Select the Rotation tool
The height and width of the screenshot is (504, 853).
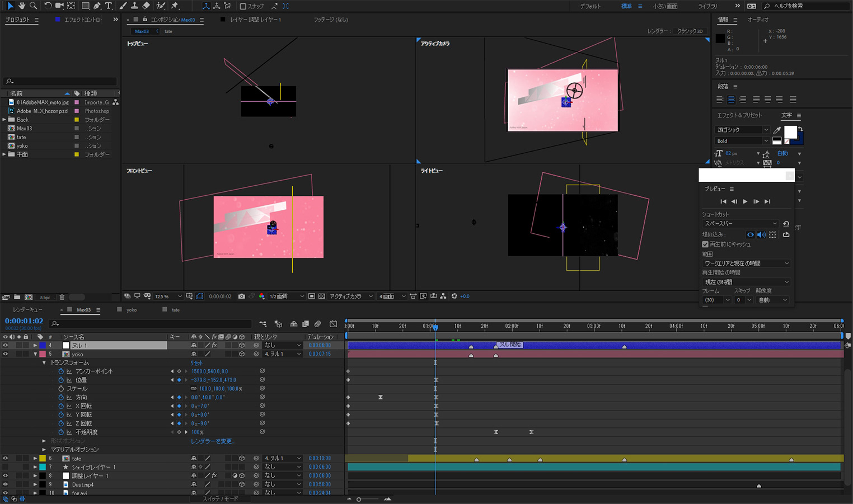click(x=48, y=6)
